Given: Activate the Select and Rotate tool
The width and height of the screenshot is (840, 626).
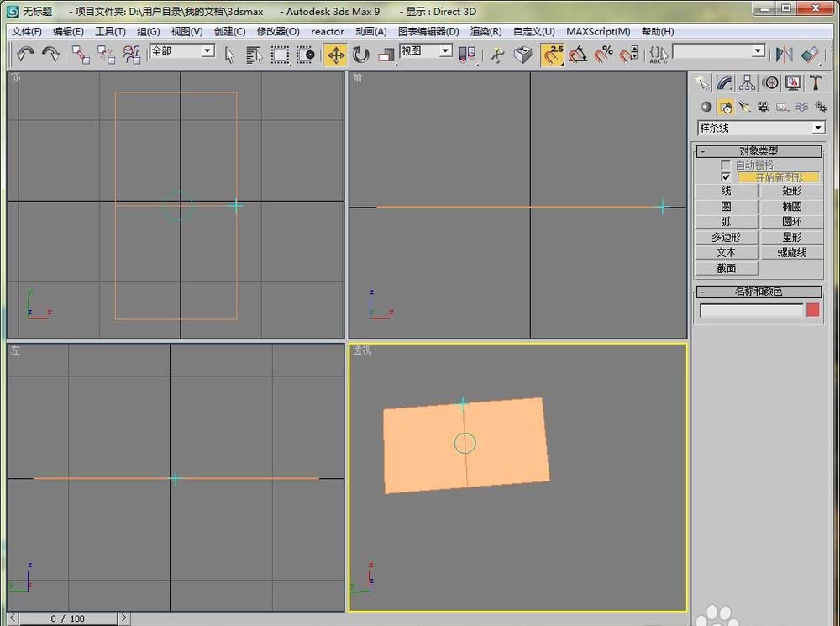Looking at the screenshot, I should [361, 55].
